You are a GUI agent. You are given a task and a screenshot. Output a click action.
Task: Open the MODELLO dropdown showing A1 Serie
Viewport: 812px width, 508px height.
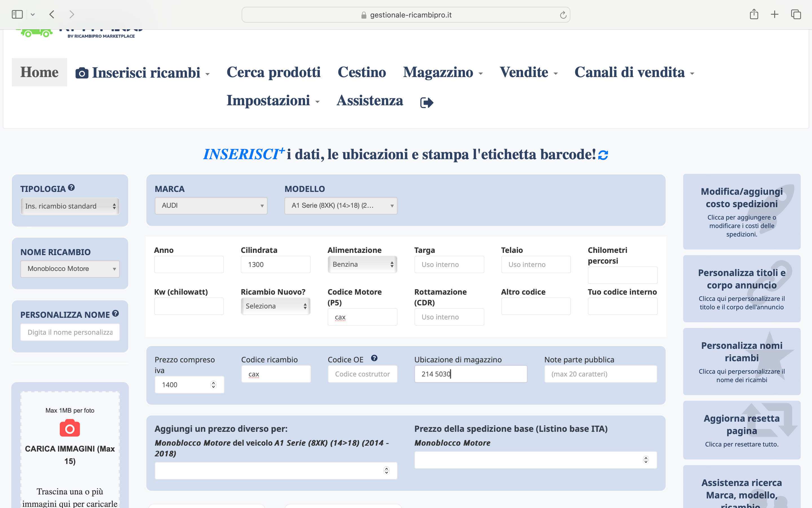pyautogui.click(x=341, y=206)
